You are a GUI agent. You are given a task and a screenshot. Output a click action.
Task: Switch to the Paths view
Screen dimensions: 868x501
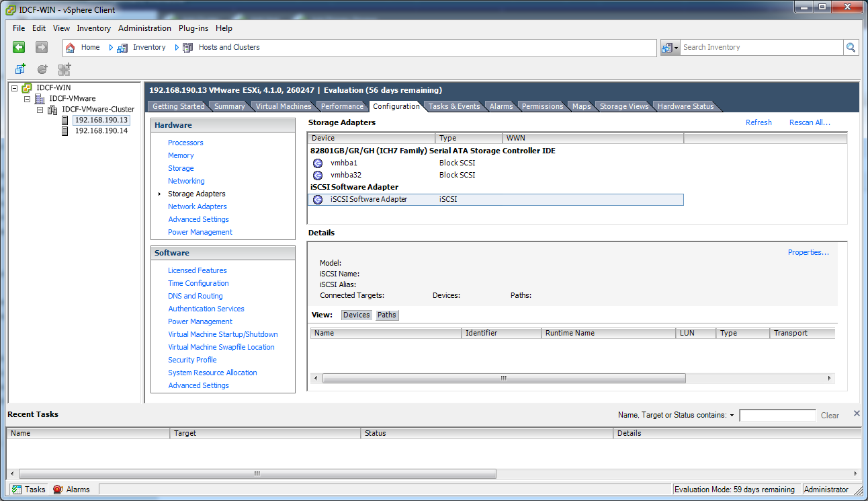tap(386, 314)
